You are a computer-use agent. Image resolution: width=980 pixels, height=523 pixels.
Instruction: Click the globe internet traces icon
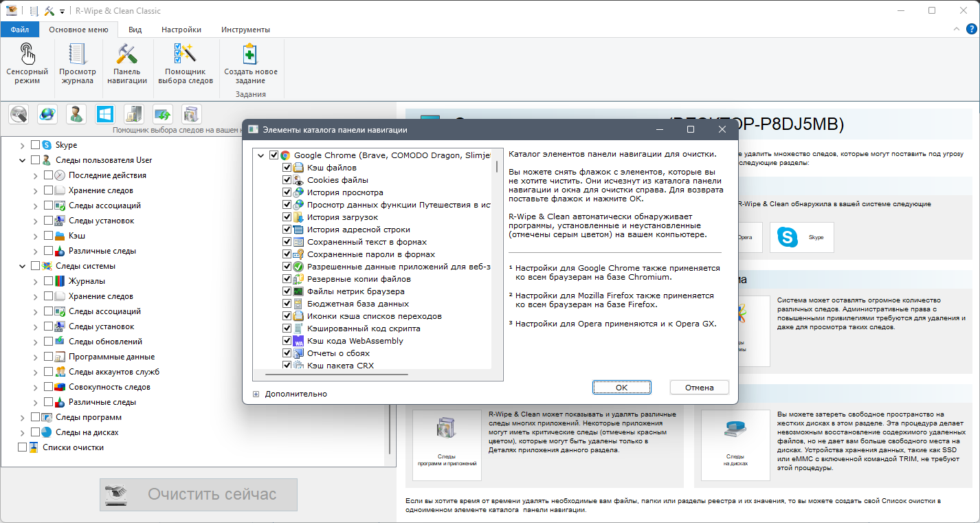[x=47, y=114]
